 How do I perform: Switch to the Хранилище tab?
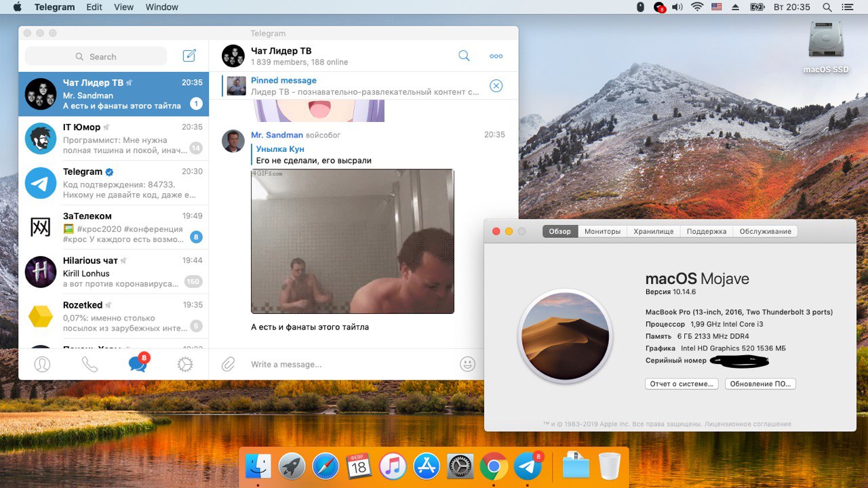tap(654, 231)
